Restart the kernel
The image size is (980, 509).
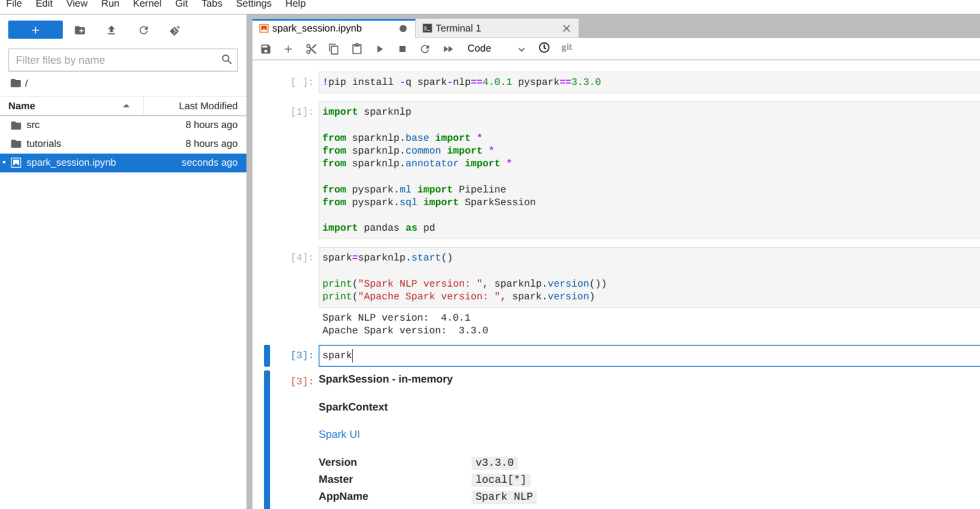425,49
